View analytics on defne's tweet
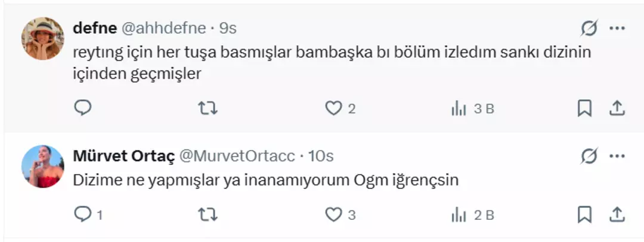The width and height of the screenshot is (644, 242). [459, 108]
